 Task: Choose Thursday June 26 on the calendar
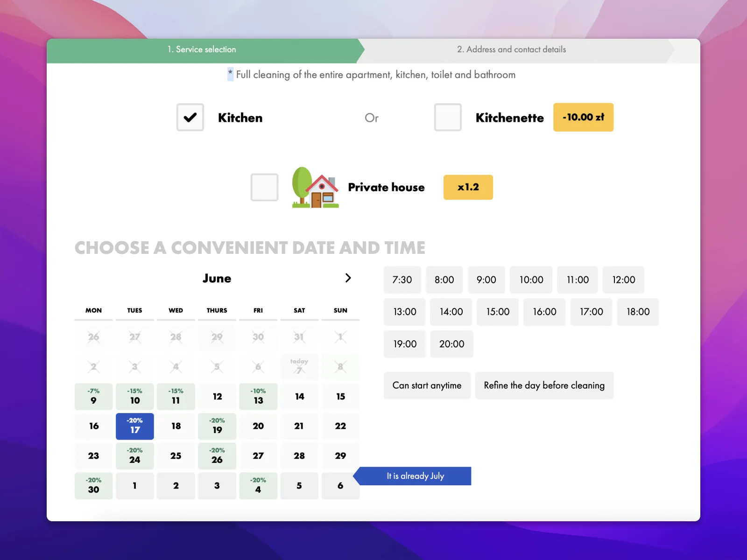pyautogui.click(x=217, y=456)
